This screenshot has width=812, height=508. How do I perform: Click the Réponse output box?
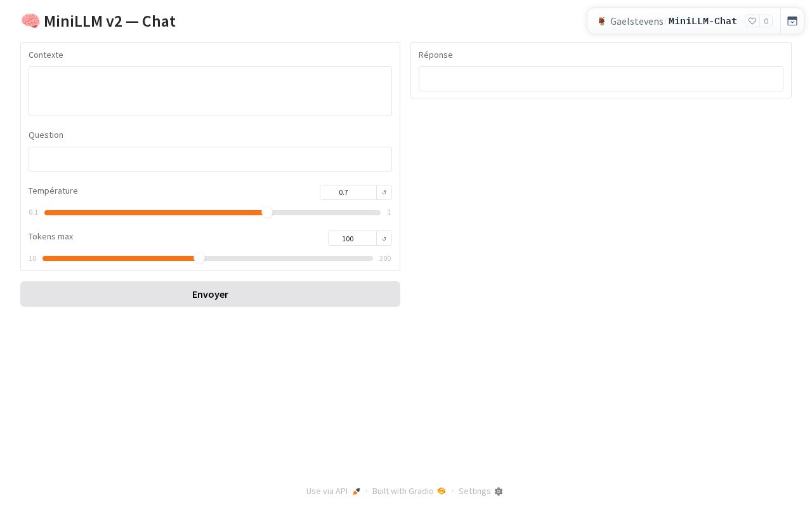coord(601,79)
